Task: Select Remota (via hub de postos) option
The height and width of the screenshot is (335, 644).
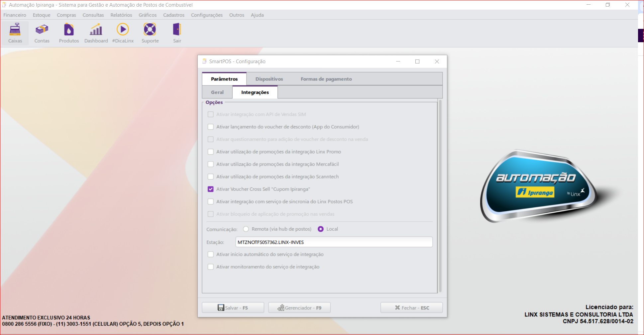Action: (246, 229)
